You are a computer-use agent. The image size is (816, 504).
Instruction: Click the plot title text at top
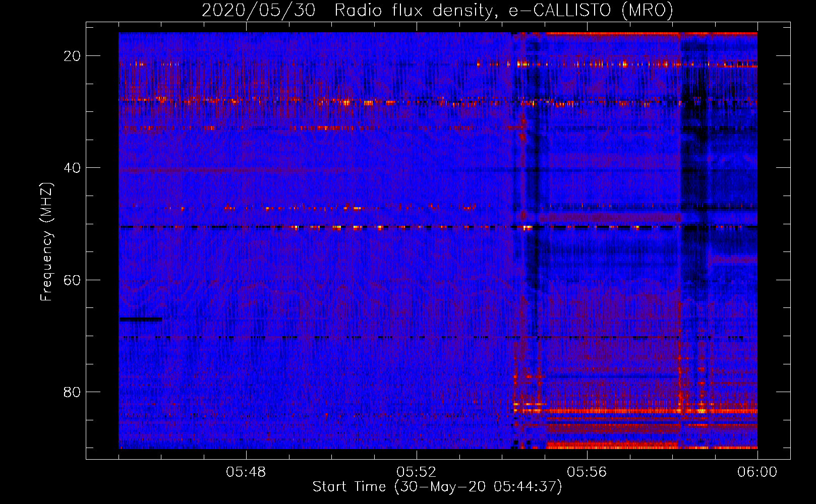click(437, 10)
